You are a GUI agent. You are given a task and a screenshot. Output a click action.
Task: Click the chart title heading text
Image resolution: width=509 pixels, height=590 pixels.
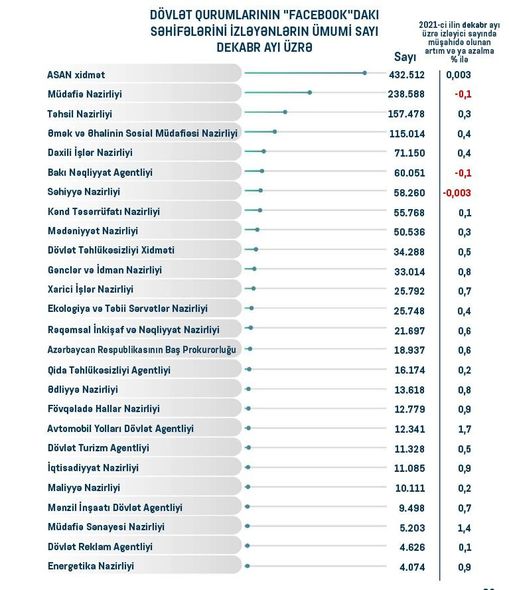pos(264,31)
